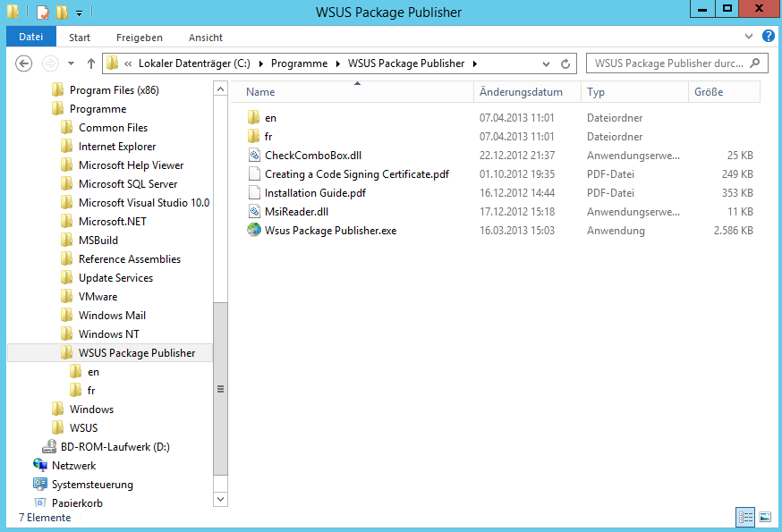Click the navigation pane scrollbar thumb
This screenshot has width=782, height=532.
coord(220,389)
